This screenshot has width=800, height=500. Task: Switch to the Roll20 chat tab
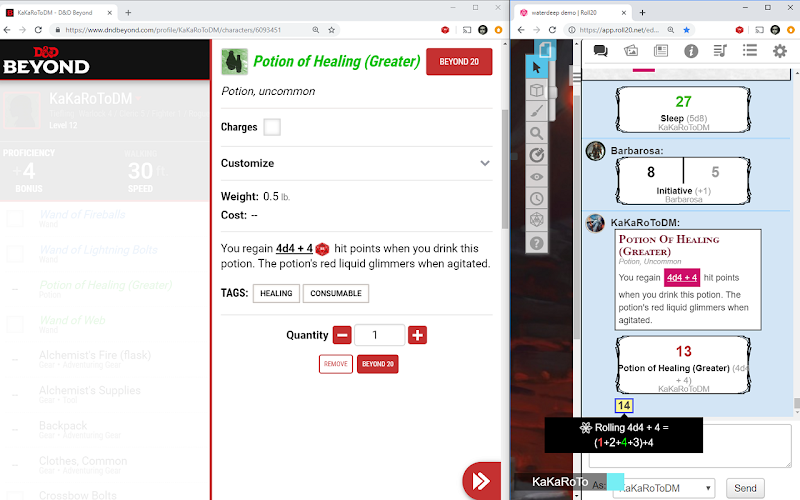tap(601, 51)
